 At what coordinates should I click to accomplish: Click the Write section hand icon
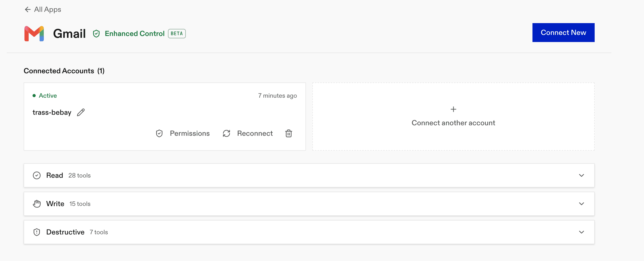(x=37, y=204)
